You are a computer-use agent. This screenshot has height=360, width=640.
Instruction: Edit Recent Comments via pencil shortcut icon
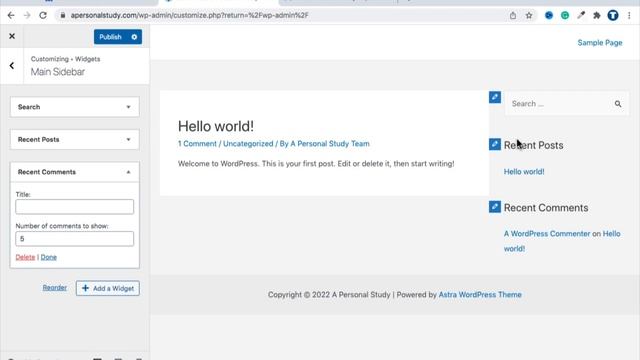pyautogui.click(x=495, y=207)
